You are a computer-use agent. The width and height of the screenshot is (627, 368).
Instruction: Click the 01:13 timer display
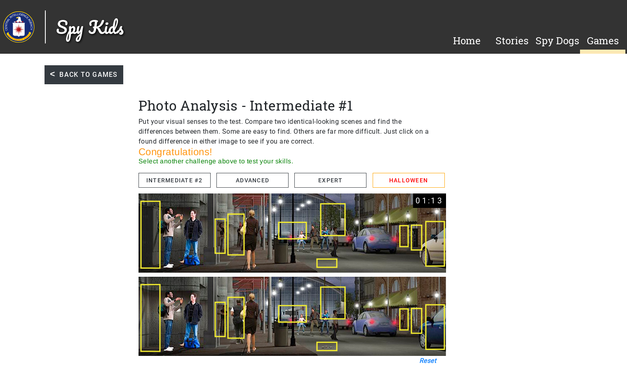[429, 200]
